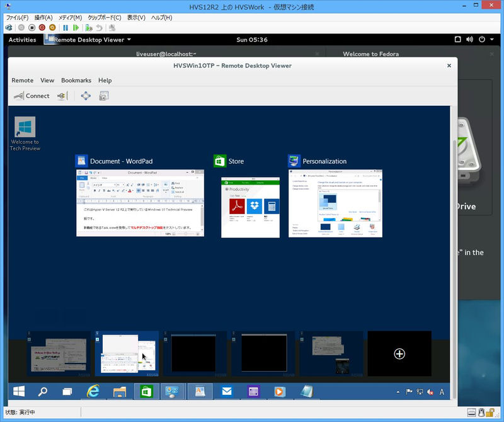Select the Store window thumbnail
Viewport: 504px width, 422px height.
250,207
